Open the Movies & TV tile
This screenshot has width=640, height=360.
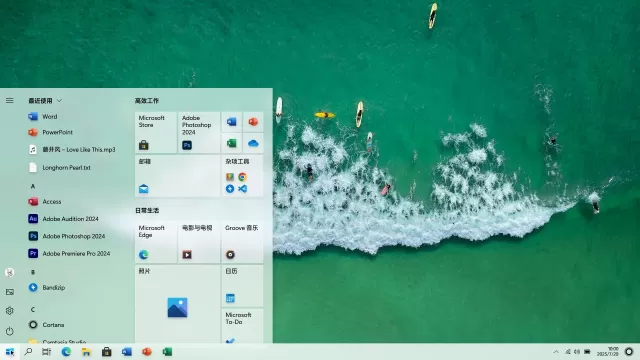[x=199, y=242]
